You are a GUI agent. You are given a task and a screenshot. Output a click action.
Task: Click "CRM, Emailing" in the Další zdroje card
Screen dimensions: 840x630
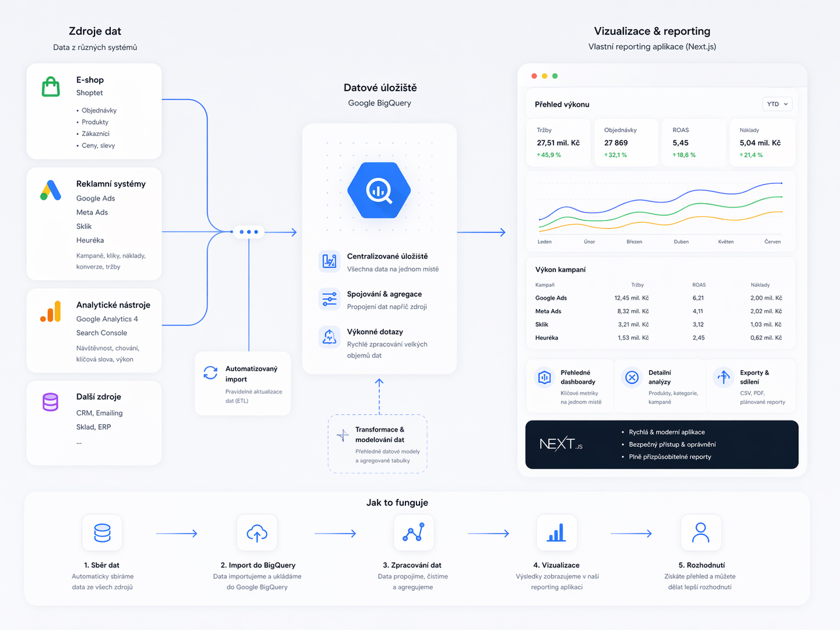(100, 413)
